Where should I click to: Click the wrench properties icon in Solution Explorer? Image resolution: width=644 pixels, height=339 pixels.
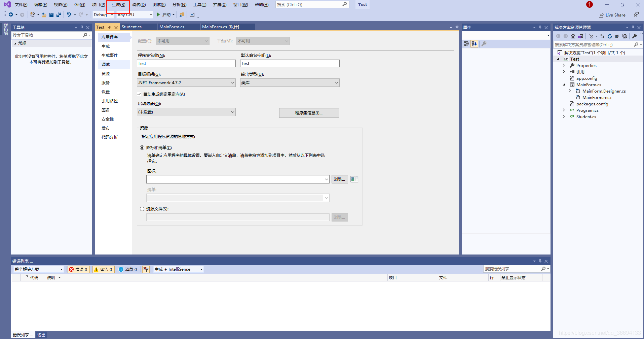tap(635, 36)
